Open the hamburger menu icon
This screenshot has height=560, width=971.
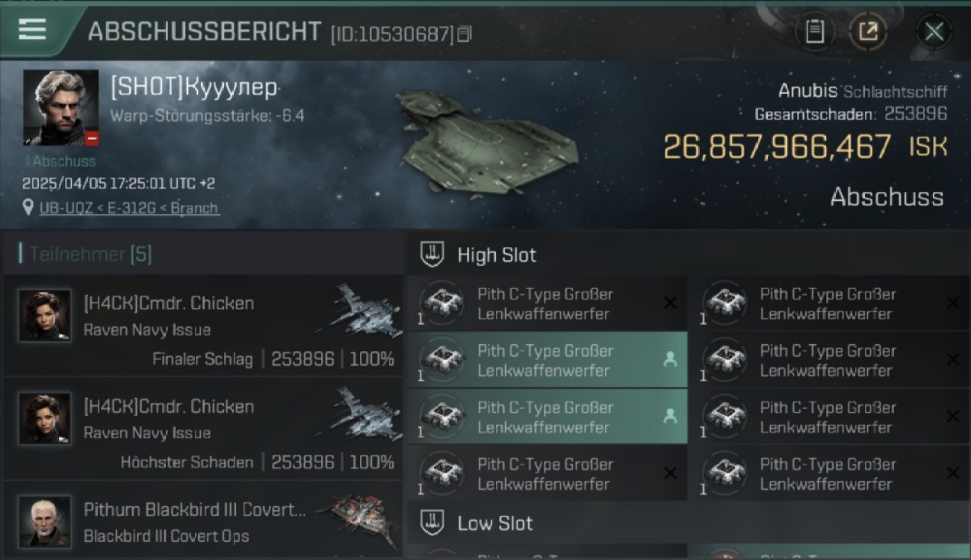pos(32,30)
